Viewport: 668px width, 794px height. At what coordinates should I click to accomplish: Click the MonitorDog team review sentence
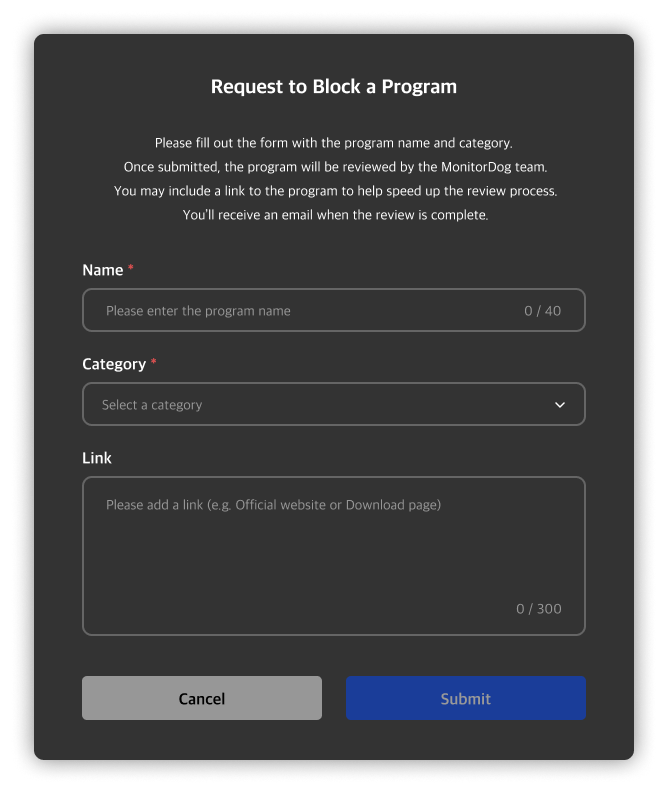coord(333,167)
